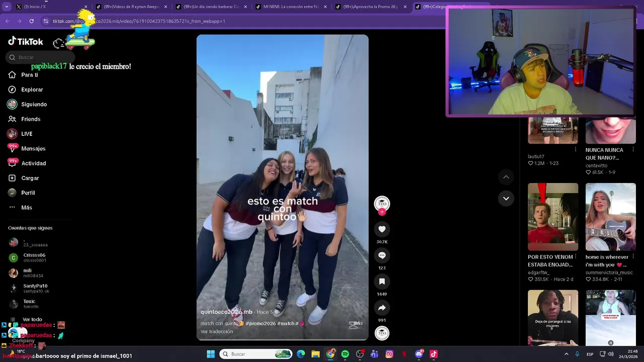Expand caption with más
The image size is (644, 362).
[x=358, y=323]
